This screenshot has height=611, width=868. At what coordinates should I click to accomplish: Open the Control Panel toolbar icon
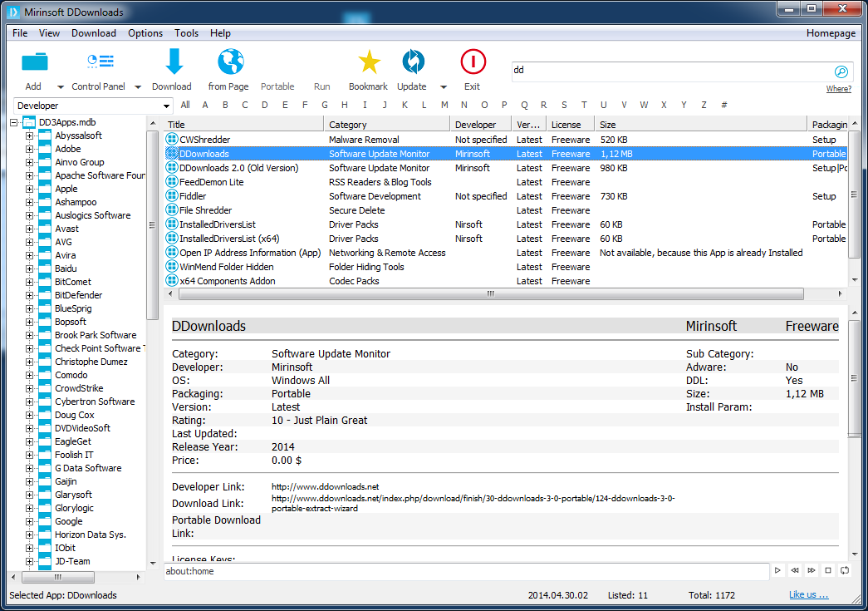pos(101,61)
